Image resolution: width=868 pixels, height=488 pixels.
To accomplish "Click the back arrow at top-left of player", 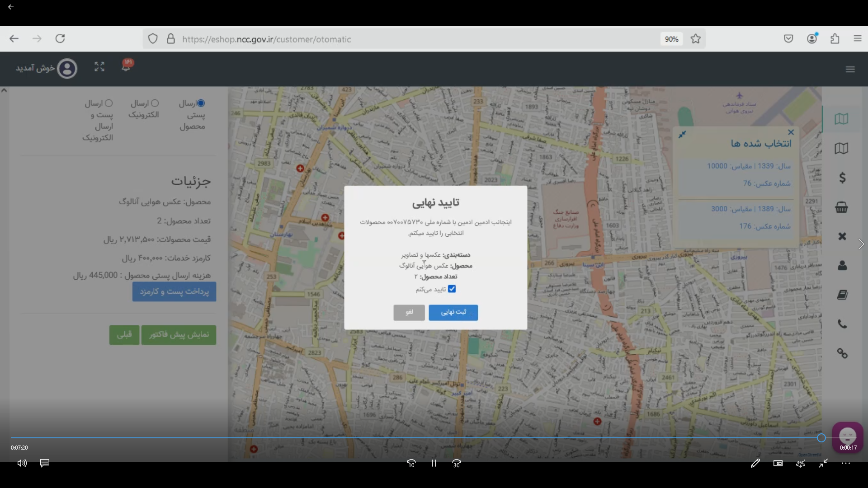I will pos(11,7).
